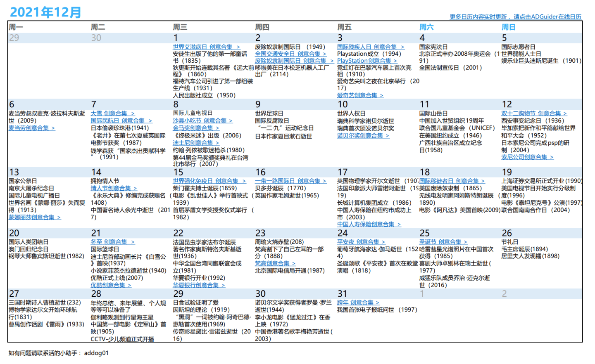595x364 pixels.
Task: Open 中国人寿保险创意合集 link
Action: pyautogui.click(x=369, y=224)
